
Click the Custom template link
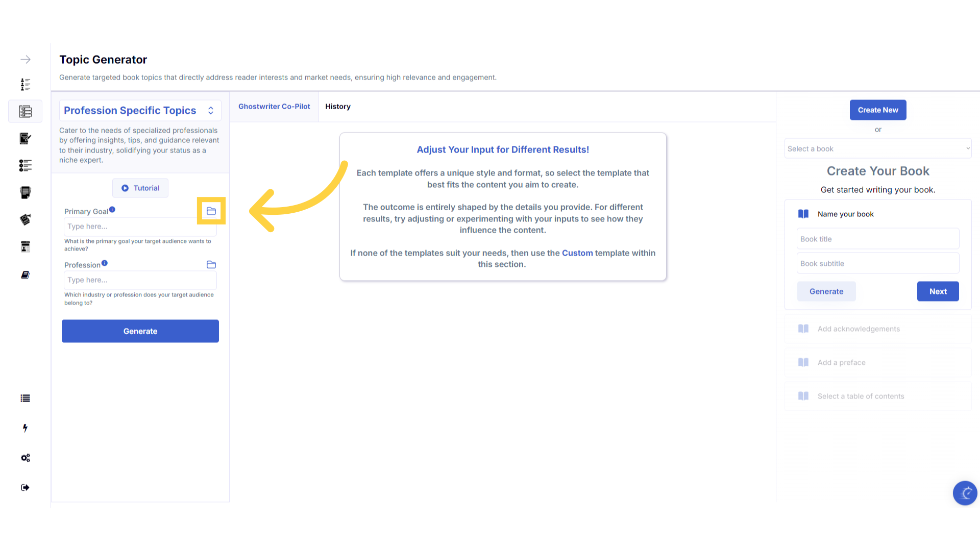577,253
